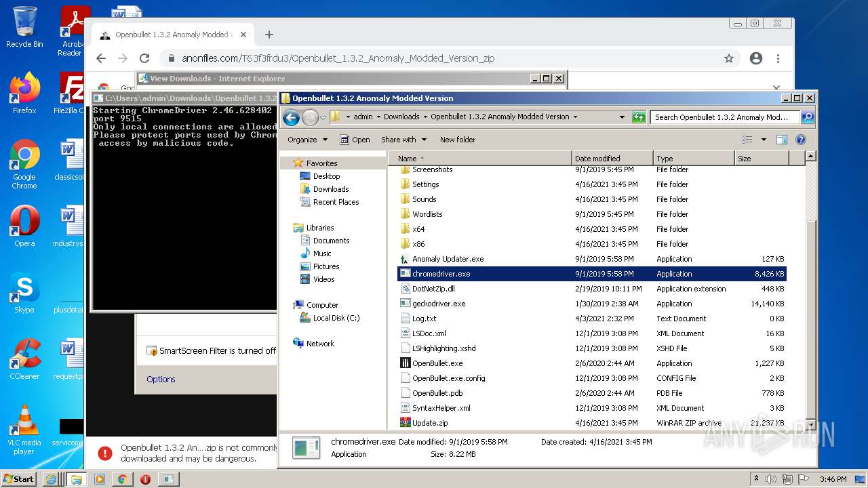Click Opera icon in taskbar

[145, 479]
